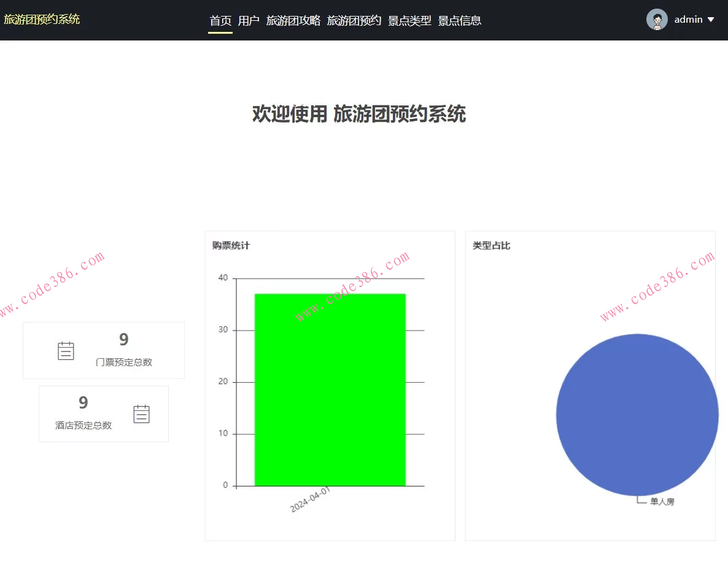Click the 酒店预定总数 statistic card
Image resolution: width=728 pixels, height=571 pixels.
click(103, 413)
